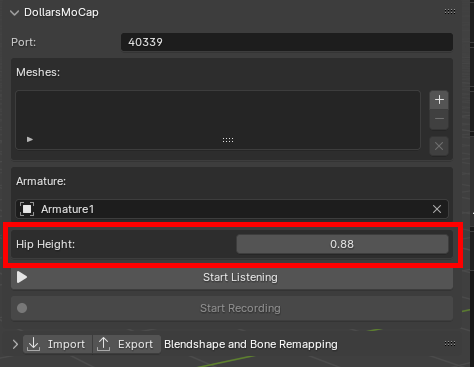Clear the Armature1 selection
This screenshot has height=367, width=474.
(437, 209)
